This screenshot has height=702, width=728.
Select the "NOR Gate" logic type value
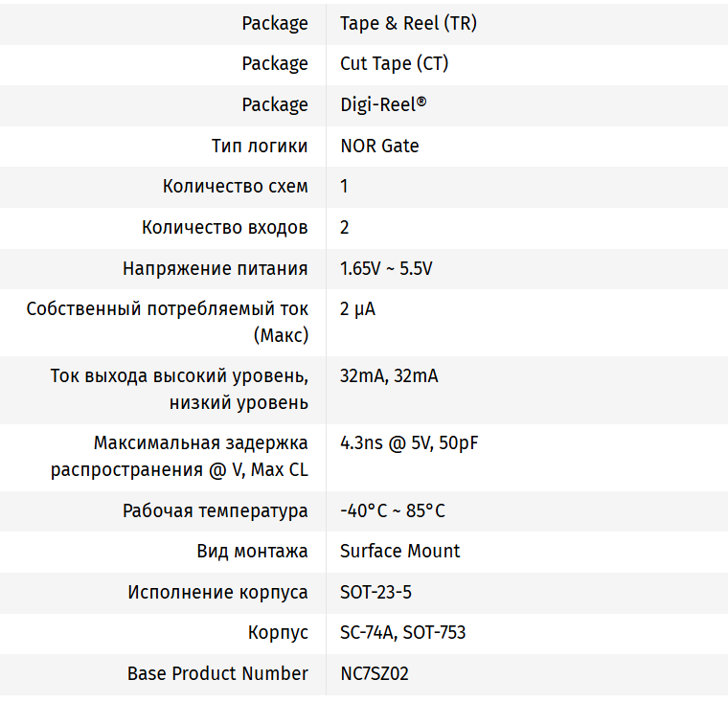[379, 146]
